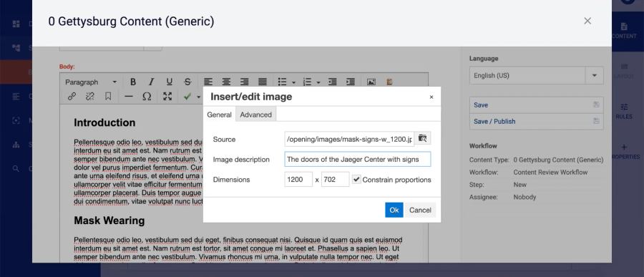Viewport: 644px width, 277px height.
Task: Justify the text
Action: 263,82
